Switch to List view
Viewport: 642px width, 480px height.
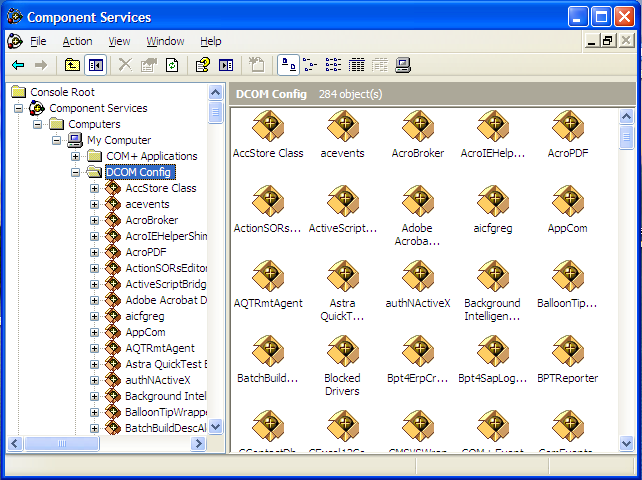333,65
